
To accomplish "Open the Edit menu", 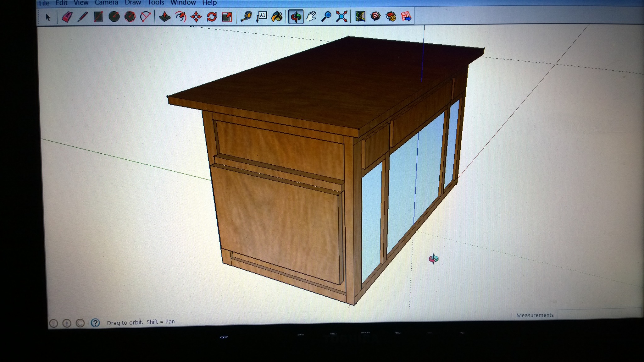I will coord(62,3).
